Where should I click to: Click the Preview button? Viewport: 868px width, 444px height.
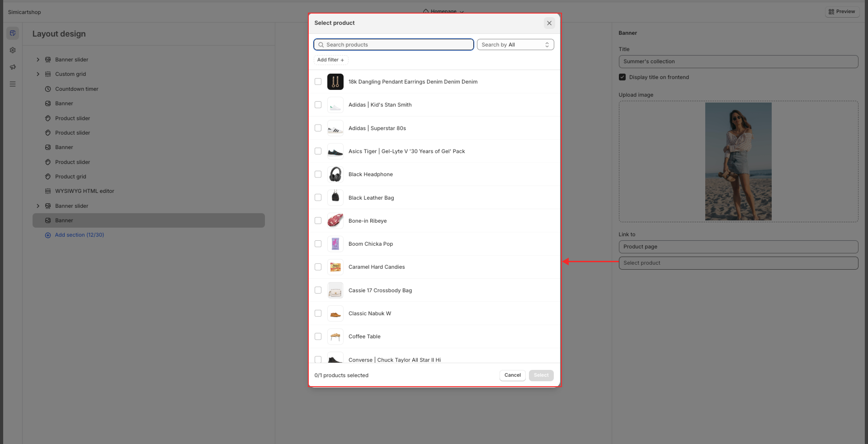841,12
